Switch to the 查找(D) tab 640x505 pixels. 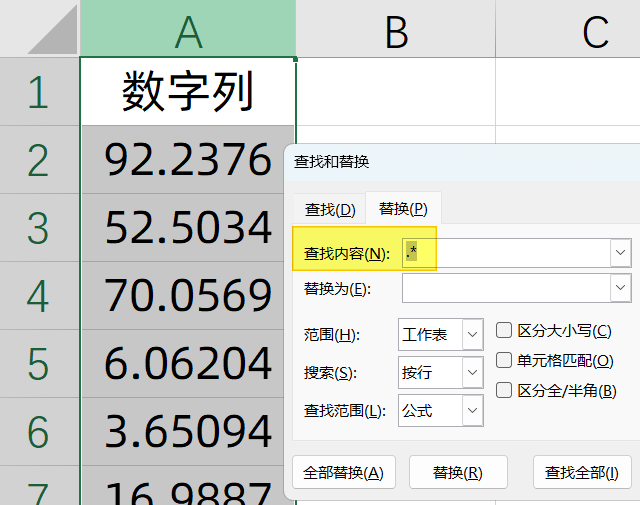[x=330, y=210]
